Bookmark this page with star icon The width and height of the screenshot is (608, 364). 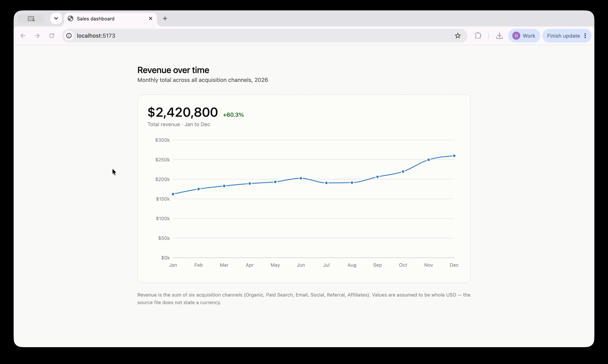click(x=458, y=36)
